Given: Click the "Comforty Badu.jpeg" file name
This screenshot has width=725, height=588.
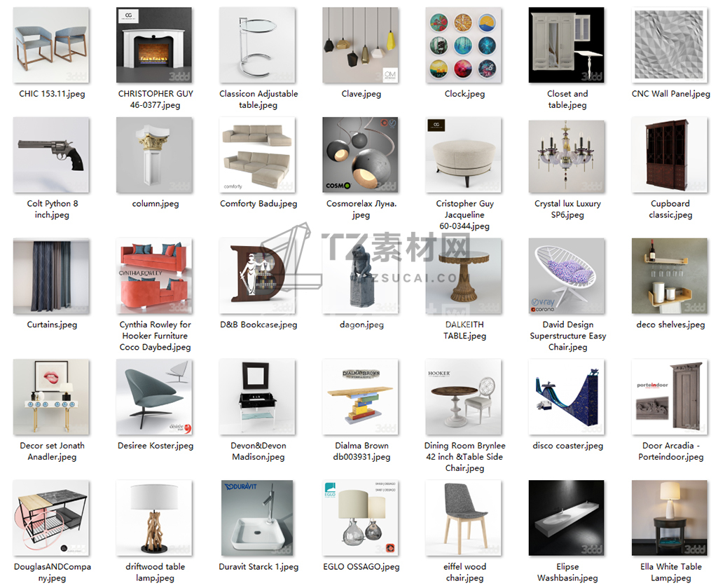Looking at the screenshot, I should [x=258, y=203].
